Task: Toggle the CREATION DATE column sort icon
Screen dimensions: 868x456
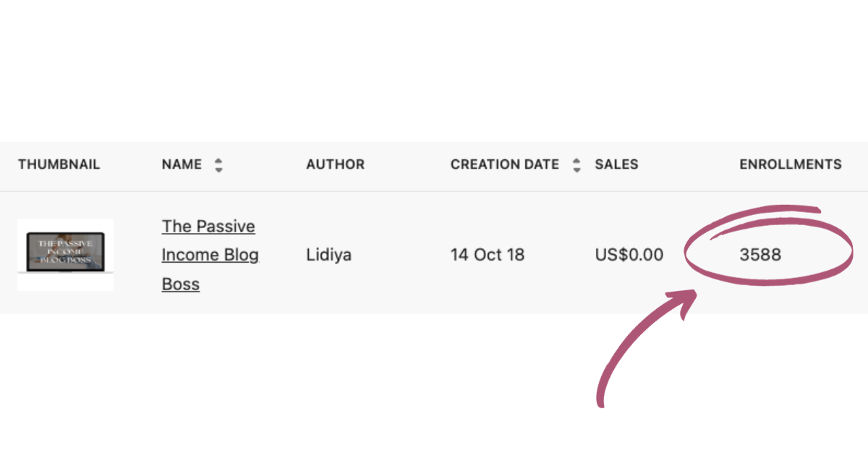Action: pyautogui.click(x=576, y=165)
